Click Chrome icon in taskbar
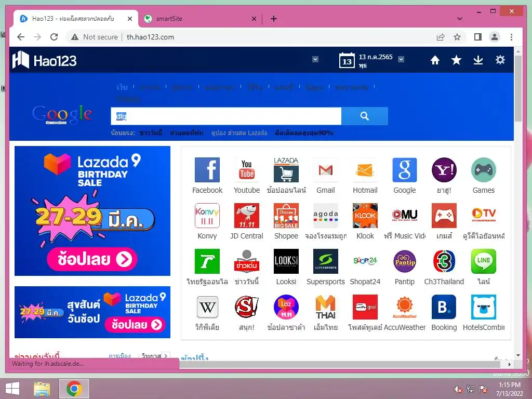Viewport: 532px width, 399px height. [x=74, y=389]
